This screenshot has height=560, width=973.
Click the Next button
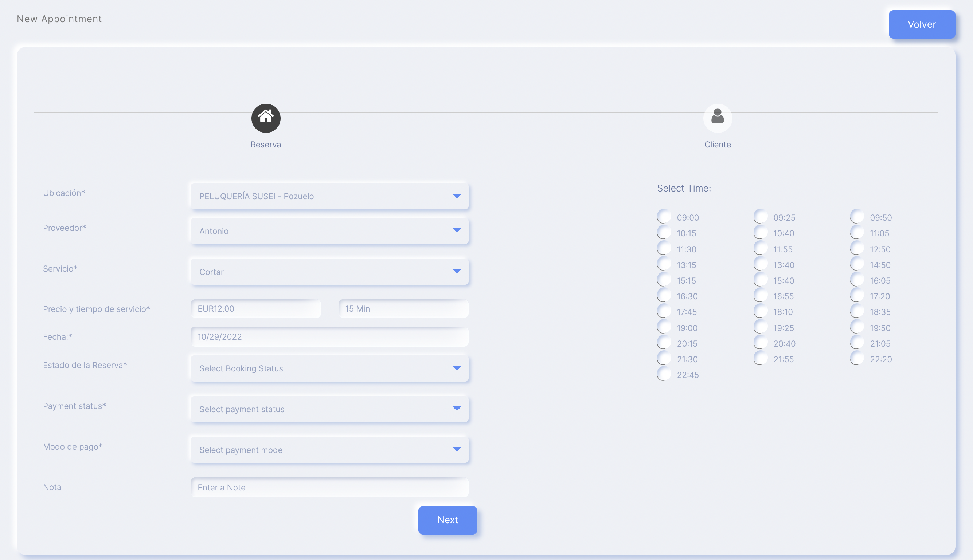[x=448, y=520]
